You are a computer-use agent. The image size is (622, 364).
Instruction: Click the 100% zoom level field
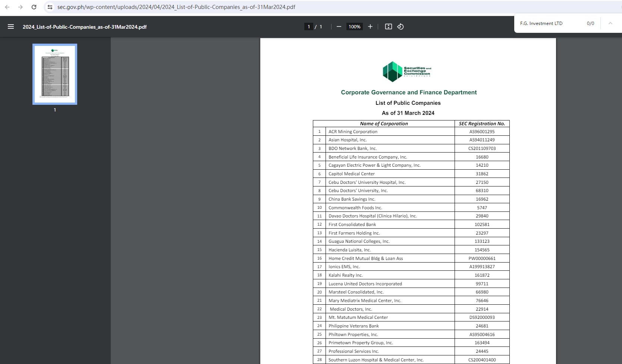point(354,26)
